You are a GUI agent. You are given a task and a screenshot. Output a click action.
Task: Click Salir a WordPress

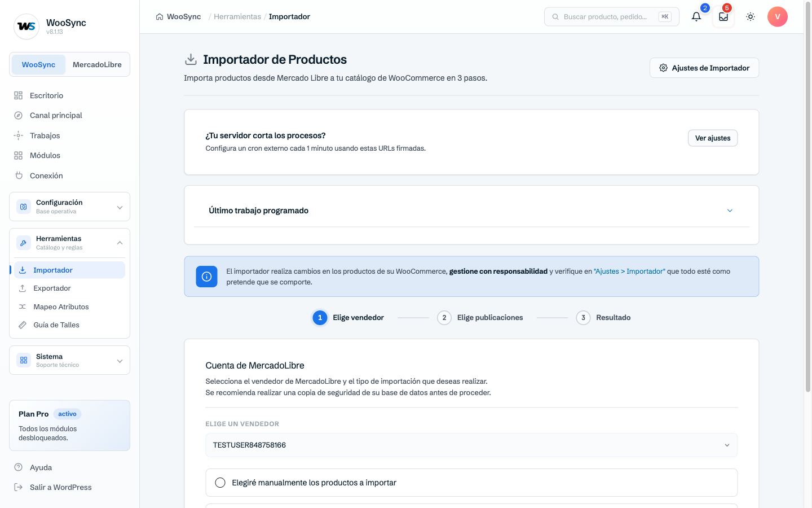click(x=69, y=487)
